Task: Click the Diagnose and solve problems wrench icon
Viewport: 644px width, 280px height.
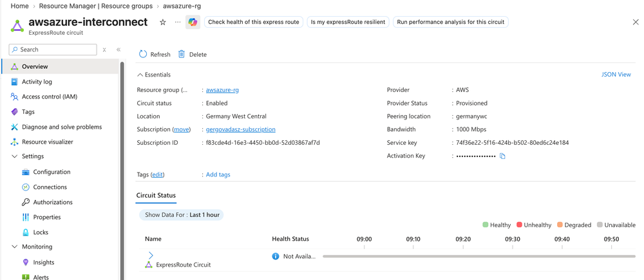Action: point(14,127)
